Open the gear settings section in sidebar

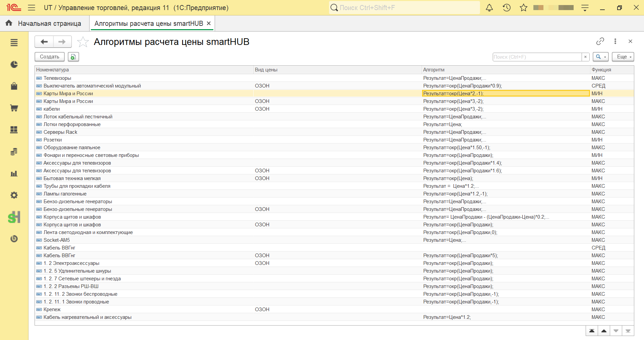tap(14, 195)
